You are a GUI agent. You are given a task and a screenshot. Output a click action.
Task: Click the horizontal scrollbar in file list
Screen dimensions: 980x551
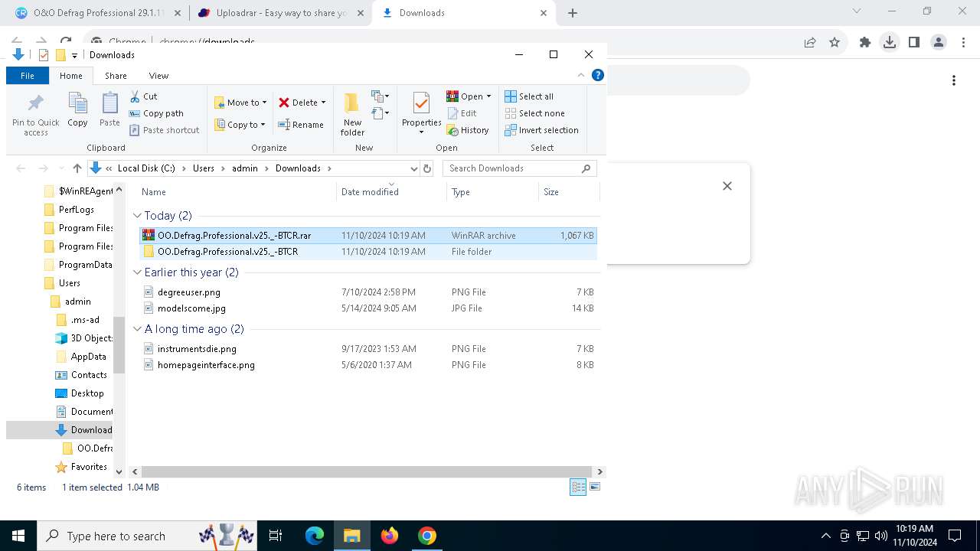(367, 472)
